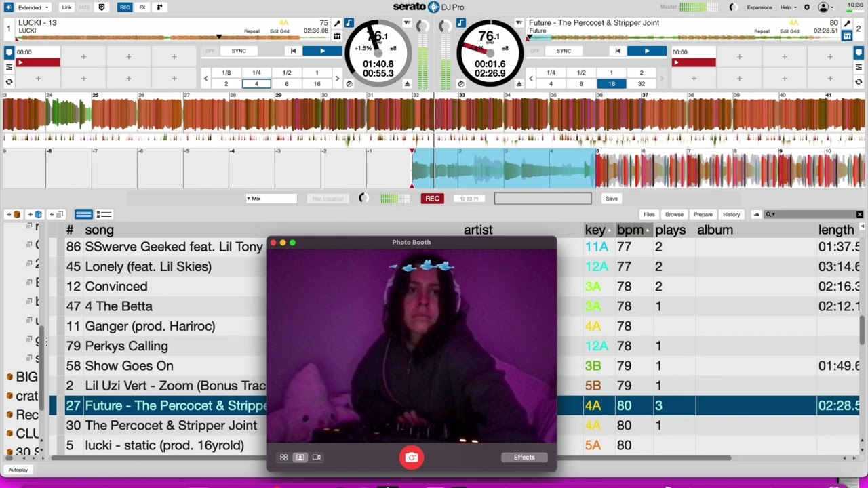Open the Files panel tab
This screenshot has width=868, height=488.
(x=649, y=215)
